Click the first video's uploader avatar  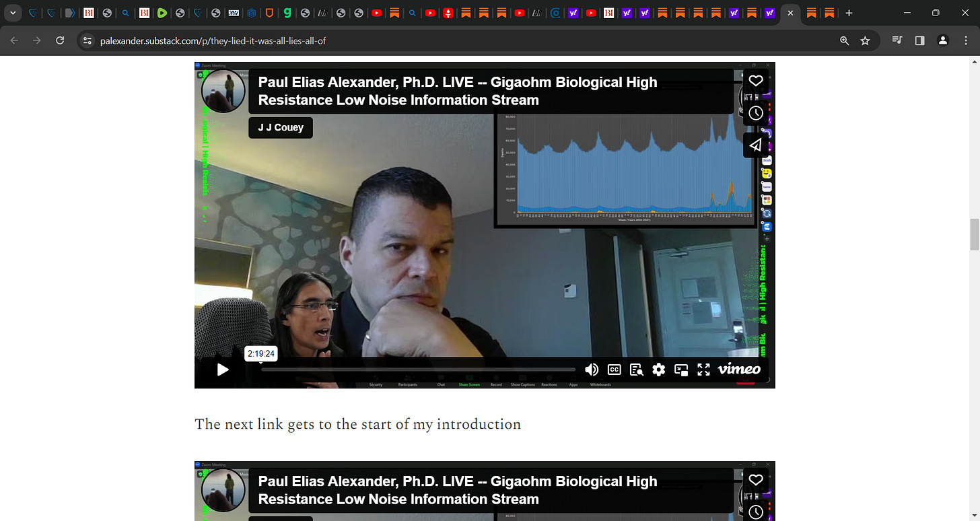click(223, 91)
